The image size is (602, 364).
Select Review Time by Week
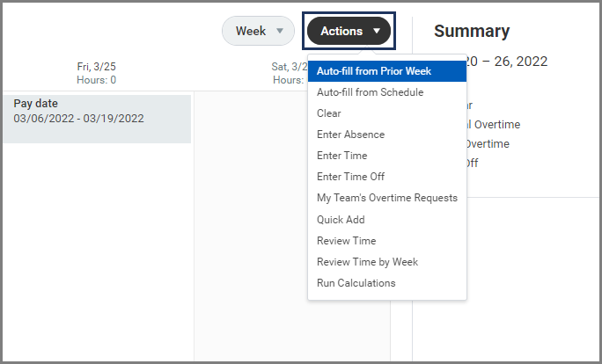(x=367, y=262)
